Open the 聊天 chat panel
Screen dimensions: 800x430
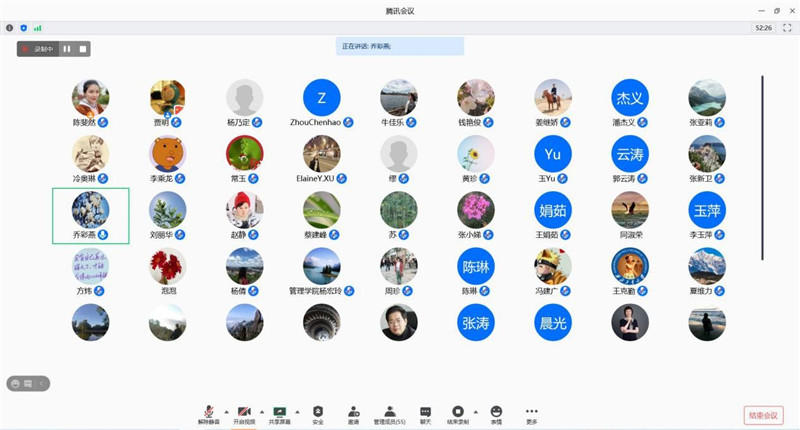pyautogui.click(x=425, y=413)
